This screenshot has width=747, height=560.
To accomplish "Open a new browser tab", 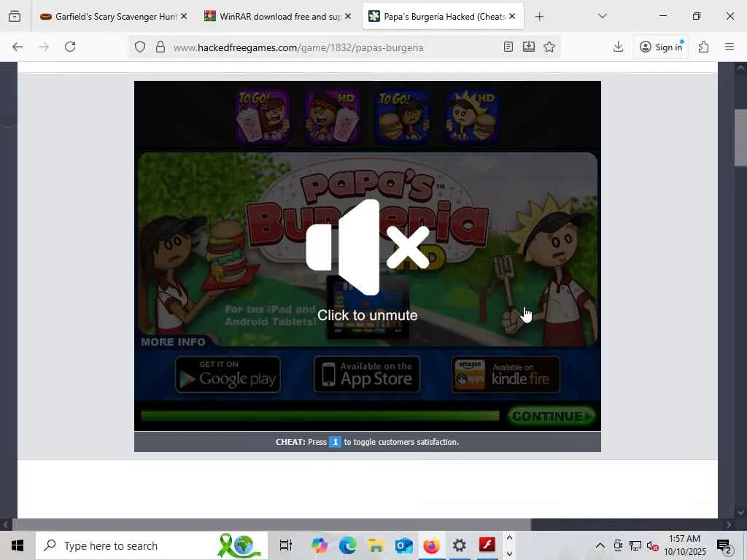I will tap(539, 17).
